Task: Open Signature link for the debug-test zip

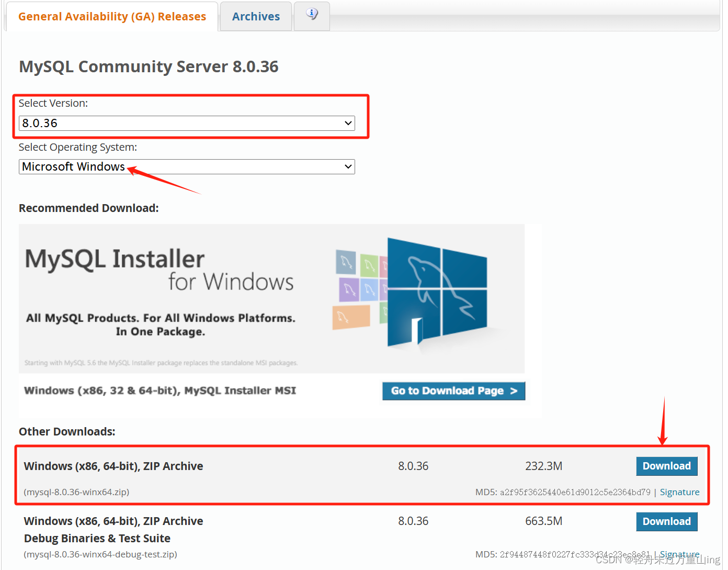Action: (x=679, y=554)
